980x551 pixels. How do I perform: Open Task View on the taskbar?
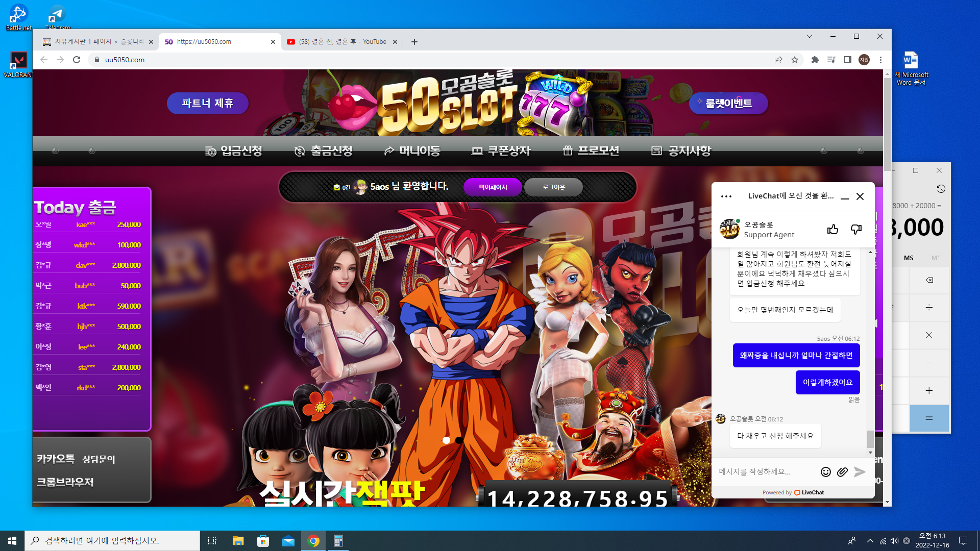click(212, 541)
